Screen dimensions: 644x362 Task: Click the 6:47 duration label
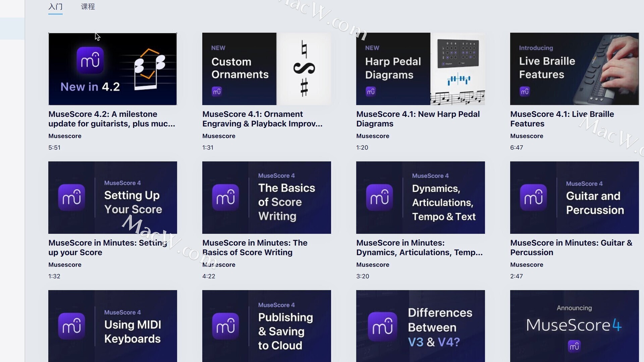pos(517,147)
